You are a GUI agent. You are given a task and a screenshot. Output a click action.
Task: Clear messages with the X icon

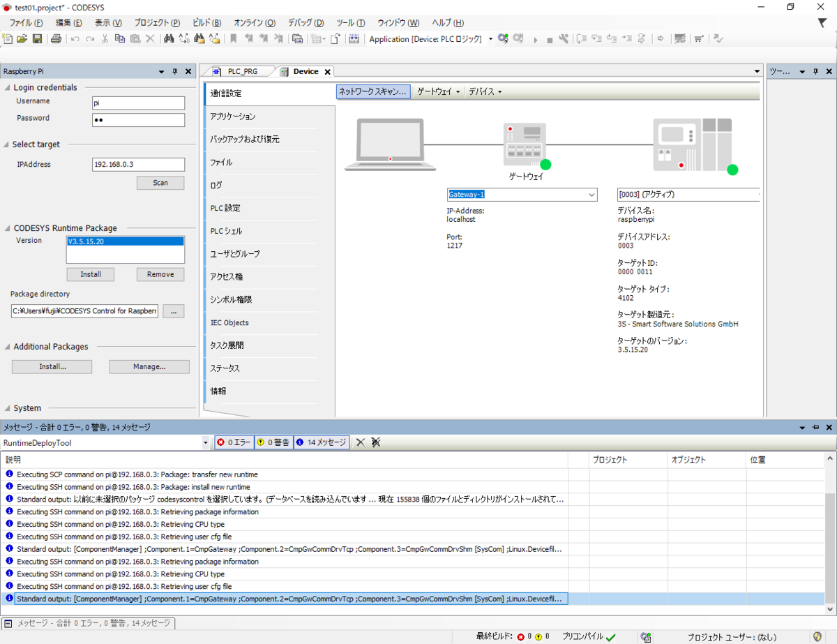[x=361, y=442]
